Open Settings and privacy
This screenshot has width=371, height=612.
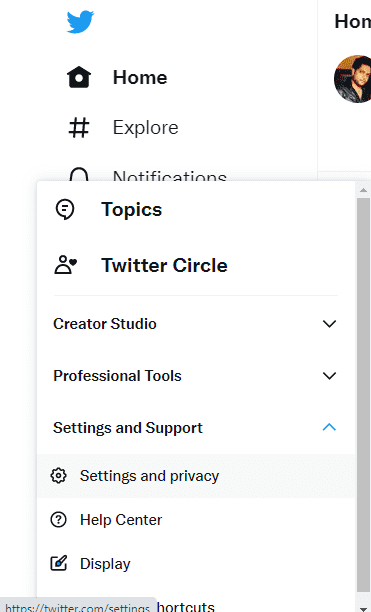tap(196, 476)
